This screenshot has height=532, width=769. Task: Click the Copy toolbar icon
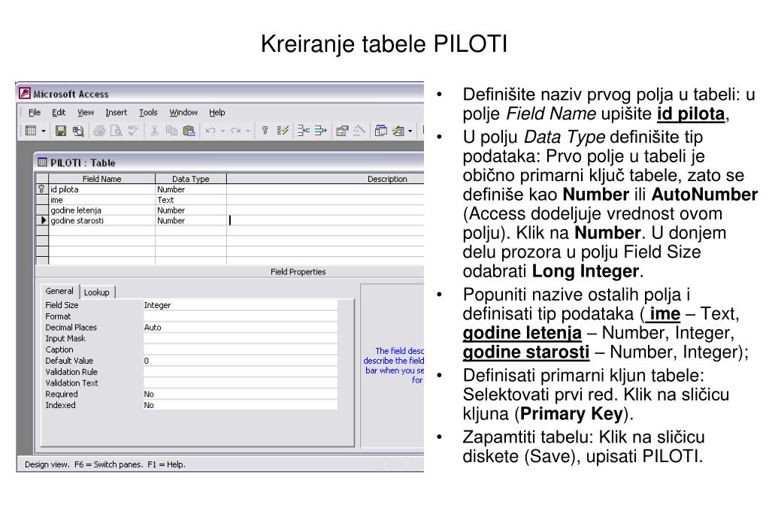pyautogui.click(x=171, y=131)
